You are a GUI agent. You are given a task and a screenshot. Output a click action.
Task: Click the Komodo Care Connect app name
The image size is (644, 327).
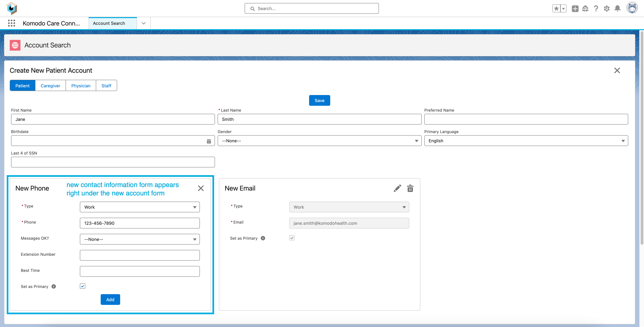click(51, 23)
